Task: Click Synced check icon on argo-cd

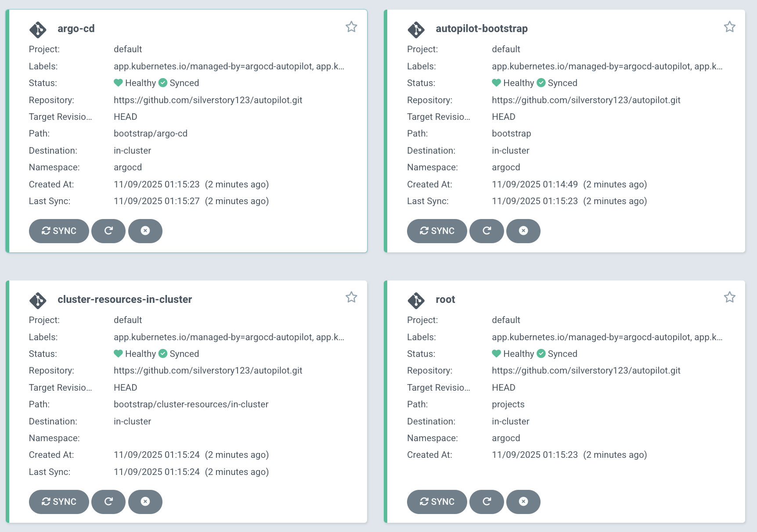Action: point(163,83)
